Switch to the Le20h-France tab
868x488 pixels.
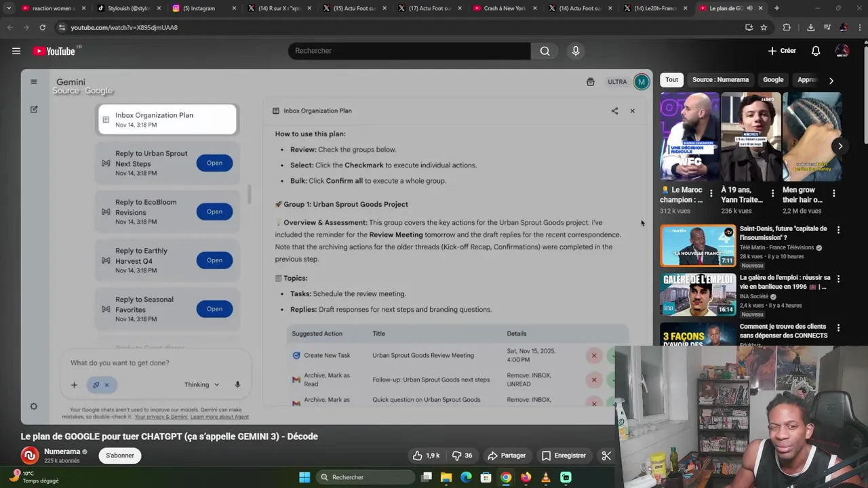point(654,8)
